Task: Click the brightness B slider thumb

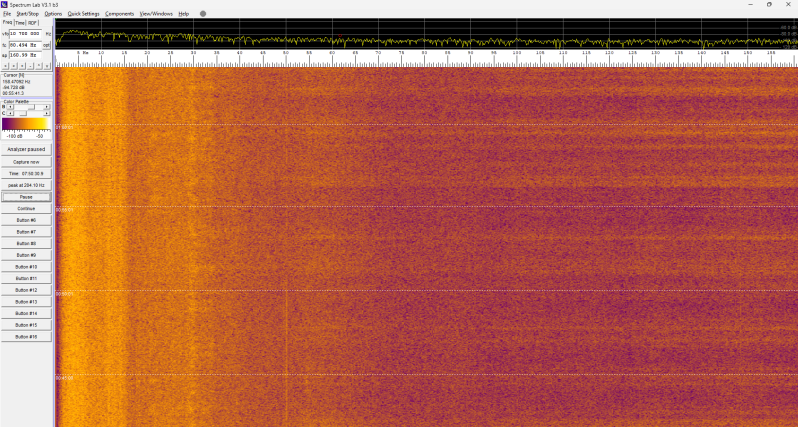Action: pyautogui.click(x=31, y=107)
